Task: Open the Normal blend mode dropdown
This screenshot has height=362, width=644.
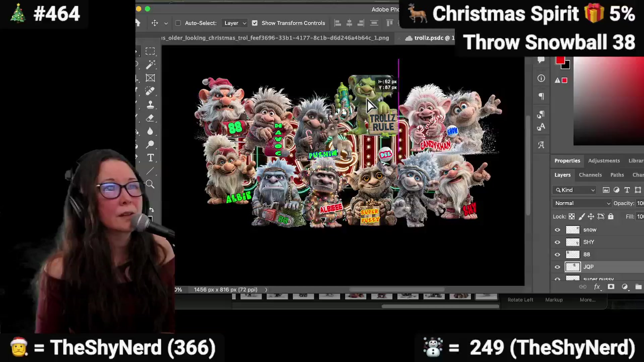Action: tap(582, 203)
